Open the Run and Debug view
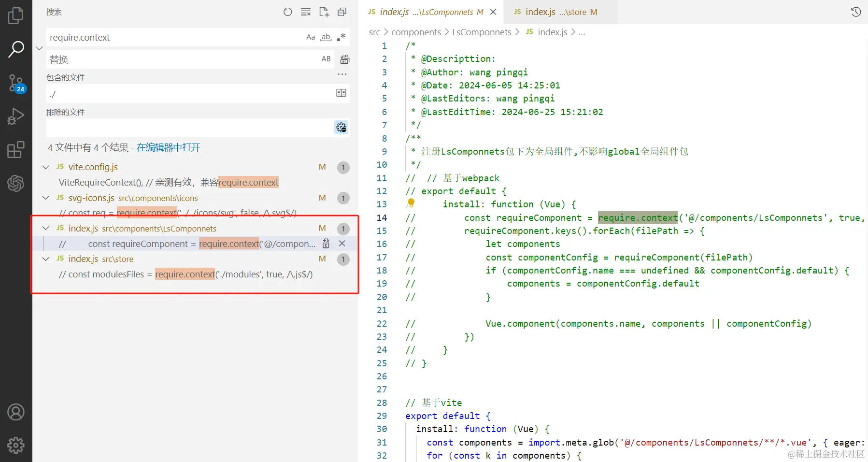 (x=15, y=116)
